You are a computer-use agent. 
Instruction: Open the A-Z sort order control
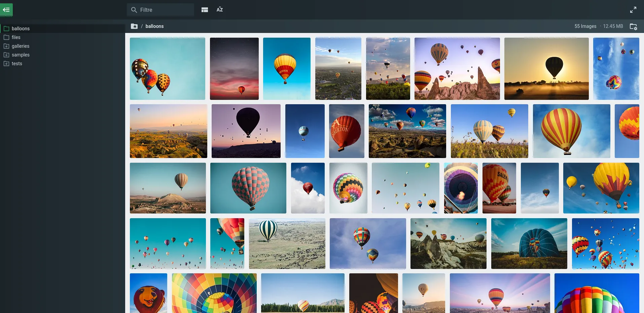tap(219, 9)
